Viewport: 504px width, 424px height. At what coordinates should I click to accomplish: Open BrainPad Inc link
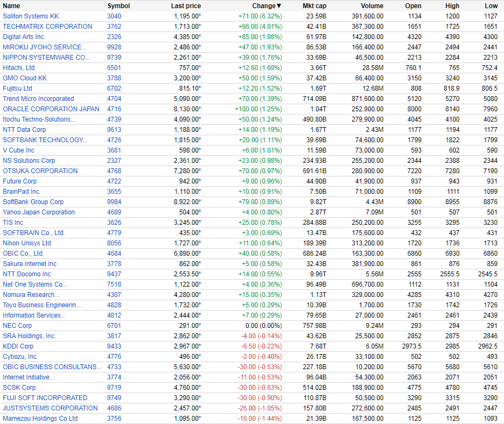(21, 192)
